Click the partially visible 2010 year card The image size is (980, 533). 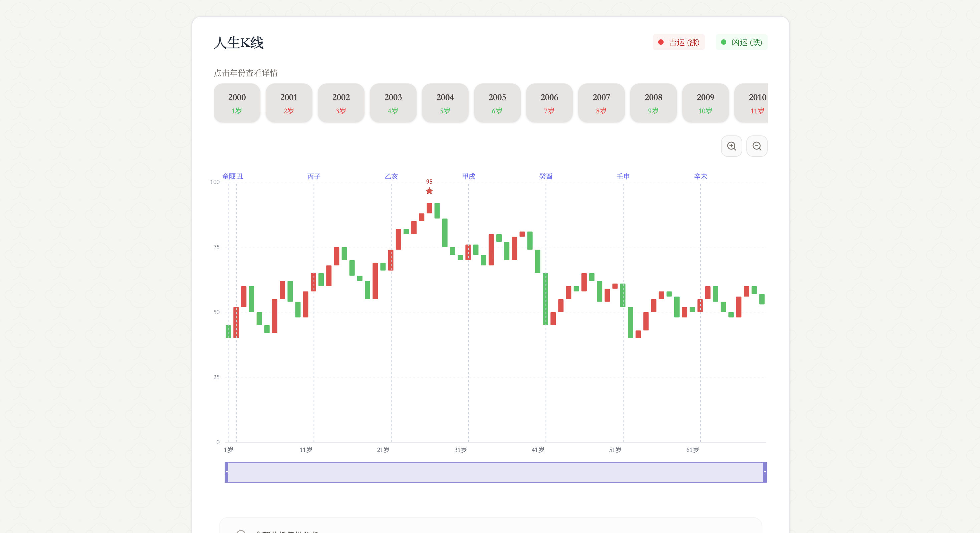tap(751, 103)
